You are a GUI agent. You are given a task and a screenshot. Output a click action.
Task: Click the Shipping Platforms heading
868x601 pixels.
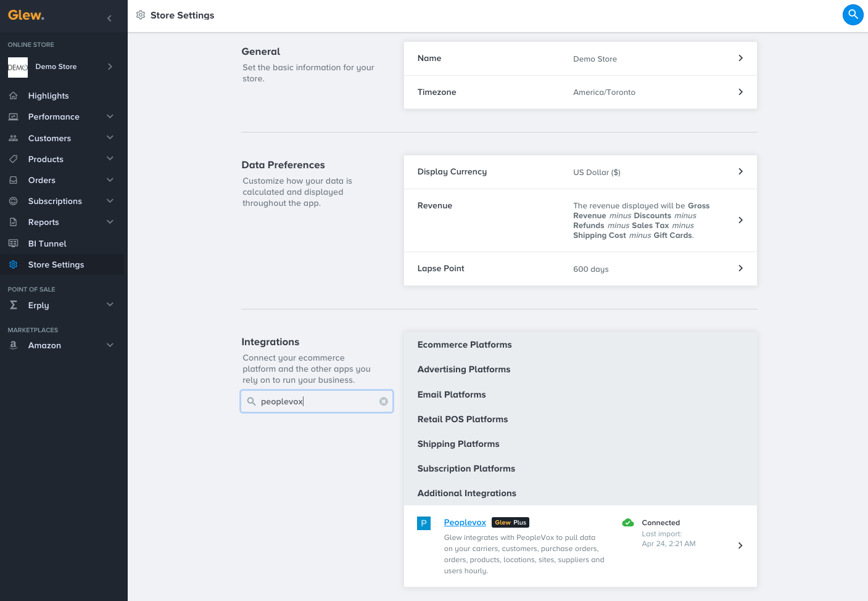[x=458, y=444]
